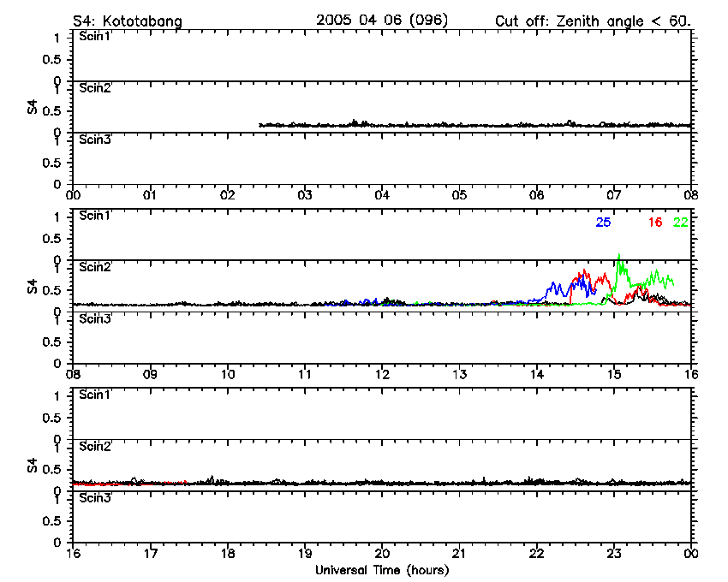
Task: Click the hour tick label '18'
Action: coord(227,554)
